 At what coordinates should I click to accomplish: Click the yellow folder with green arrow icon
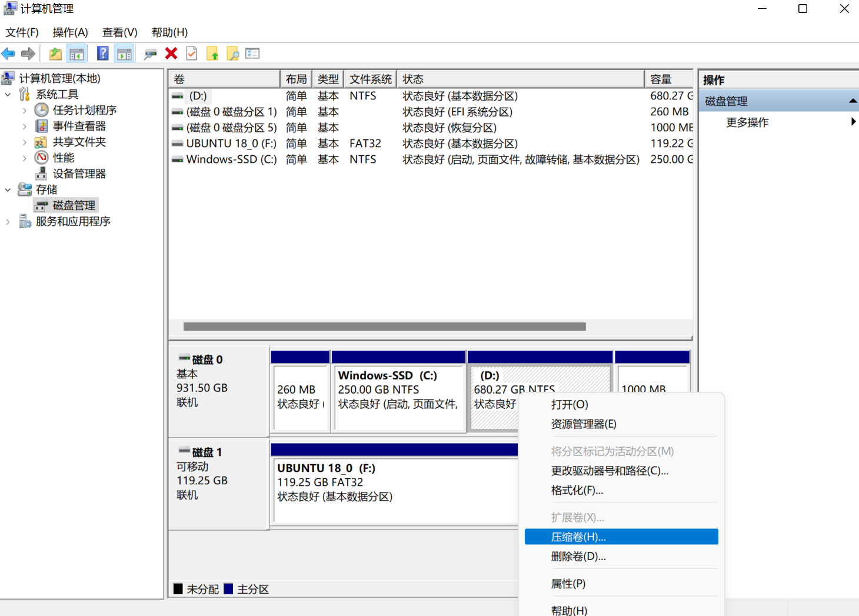click(212, 54)
